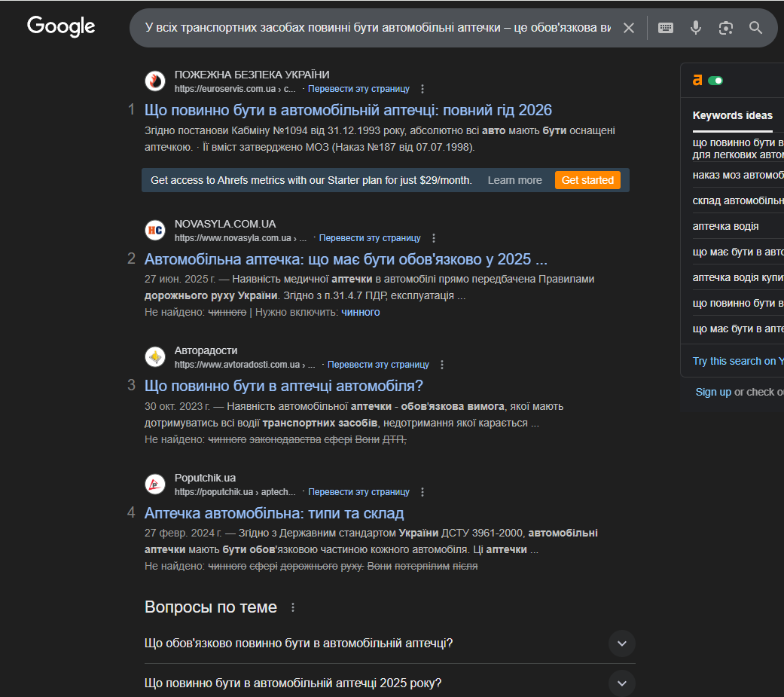The width and height of the screenshot is (784, 697).
Task: Click Перевести эту страницу for Авторадости result
Action: (378, 365)
